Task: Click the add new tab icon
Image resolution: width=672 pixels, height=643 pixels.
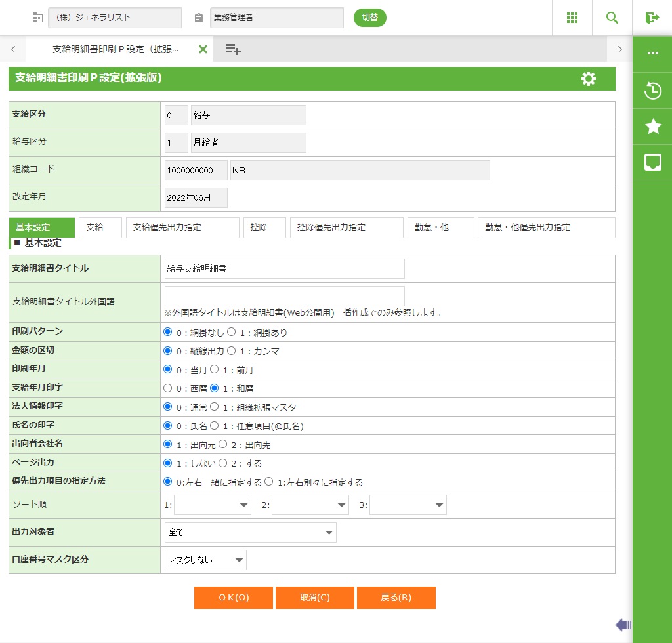Action: coord(233,49)
